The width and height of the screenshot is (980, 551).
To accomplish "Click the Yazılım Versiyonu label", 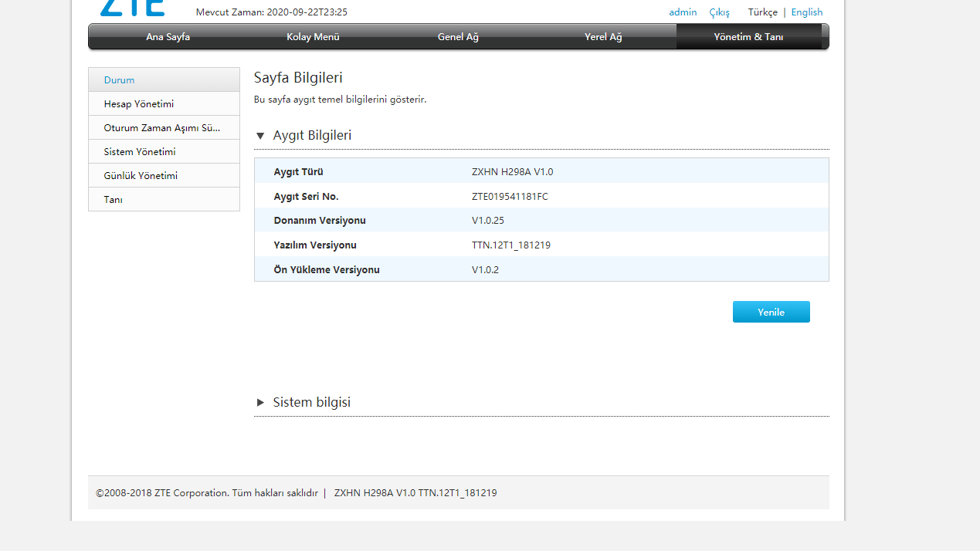I will click(315, 245).
